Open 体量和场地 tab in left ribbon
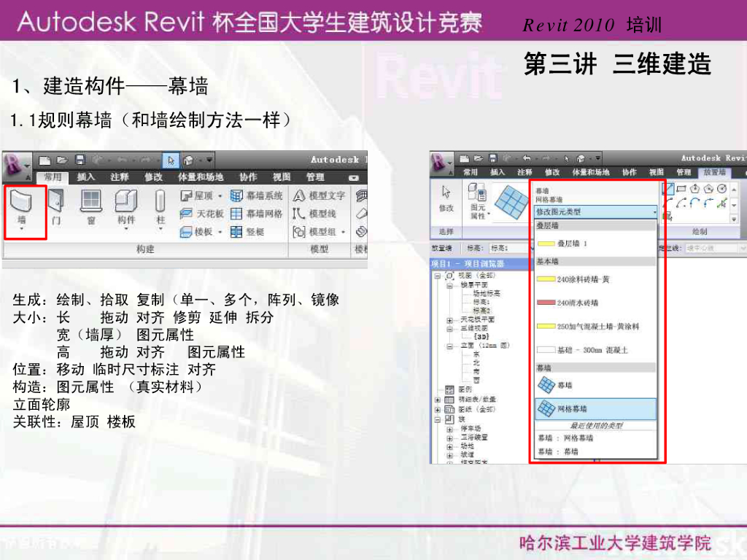 (x=201, y=177)
